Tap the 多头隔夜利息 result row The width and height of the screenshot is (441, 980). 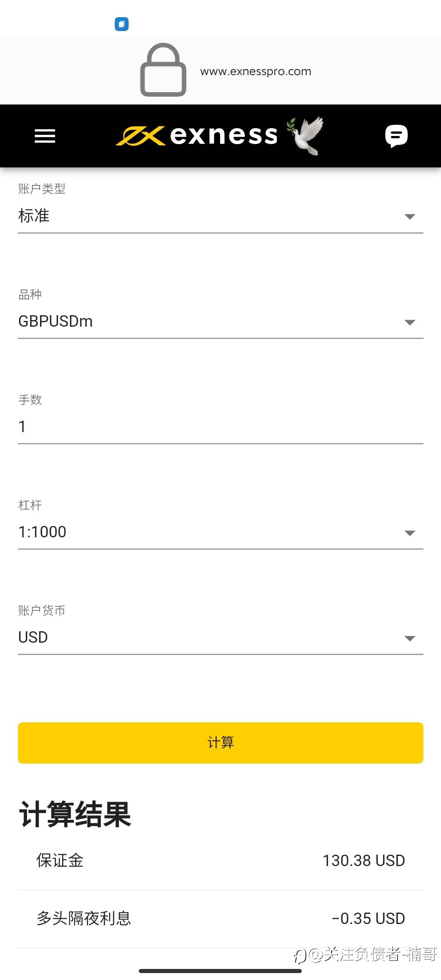220,919
